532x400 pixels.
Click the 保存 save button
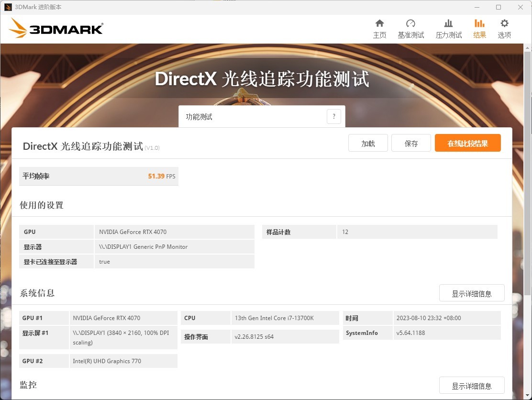point(411,143)
